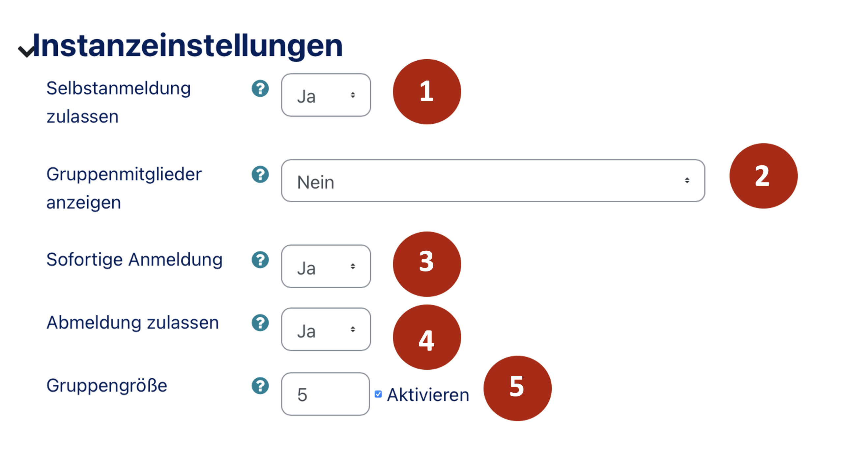868x471 pixels.
Task: Toggle the Aktivieren checkbox
Action: click(x=378, y=394)
